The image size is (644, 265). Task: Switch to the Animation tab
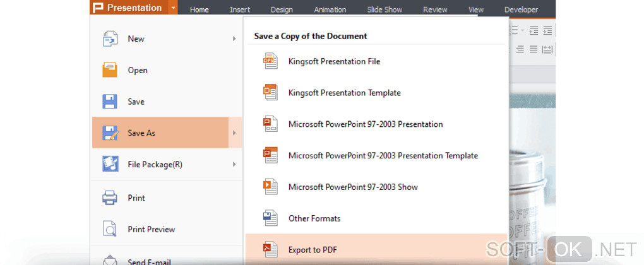pyautogui.click(x=330, y=9)
